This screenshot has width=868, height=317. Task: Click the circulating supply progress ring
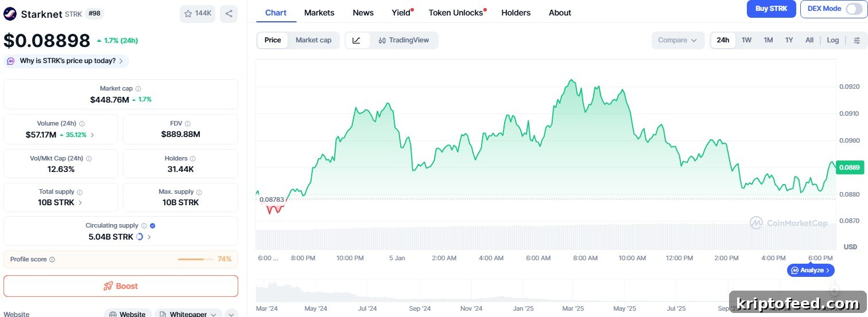pos(139,237)
